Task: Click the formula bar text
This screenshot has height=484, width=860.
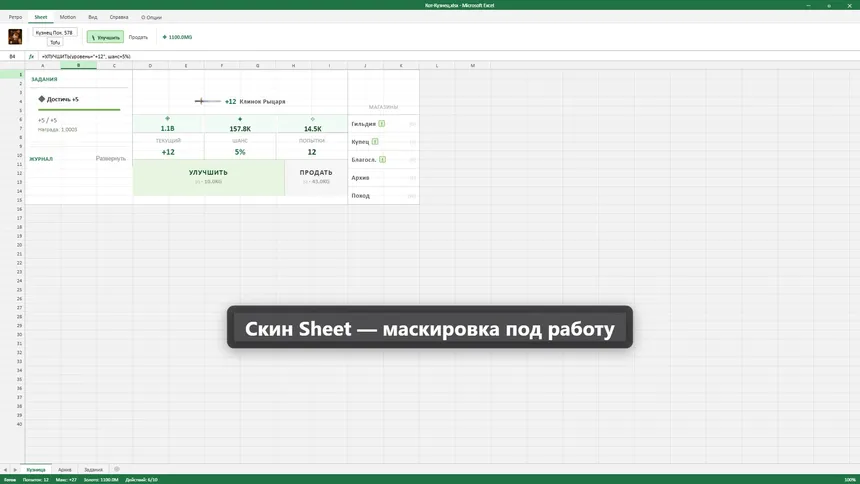Action: [86, 57]
